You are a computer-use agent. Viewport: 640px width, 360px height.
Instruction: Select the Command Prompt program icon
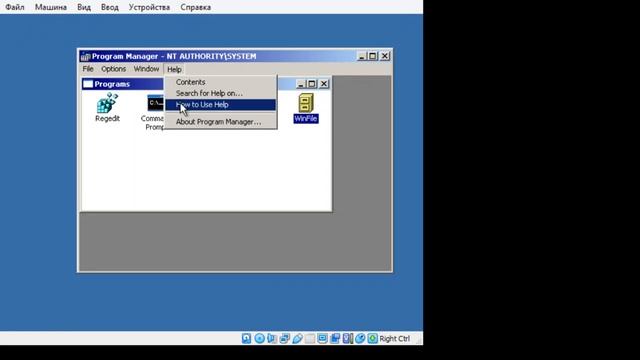pyautogui.click(x=156, y=103)
